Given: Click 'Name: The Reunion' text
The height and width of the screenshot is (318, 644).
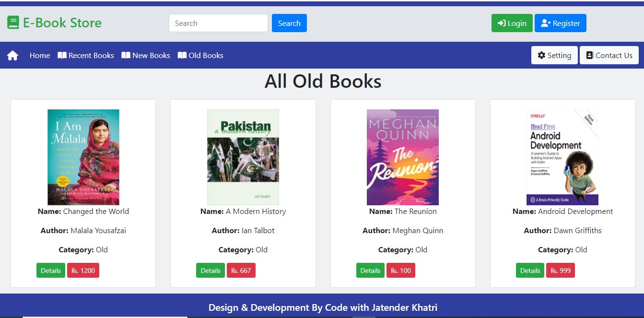Looking at the screenshot, I should tap(403, 211).
